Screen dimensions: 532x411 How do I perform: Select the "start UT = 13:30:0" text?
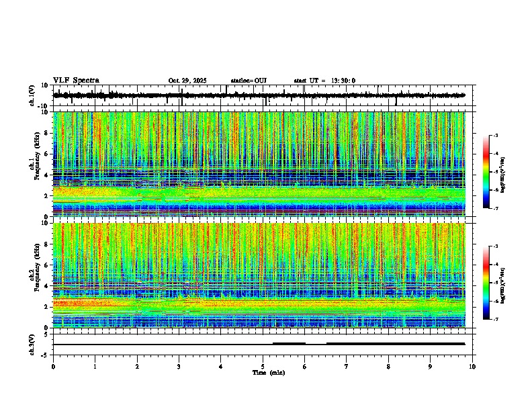324,81
